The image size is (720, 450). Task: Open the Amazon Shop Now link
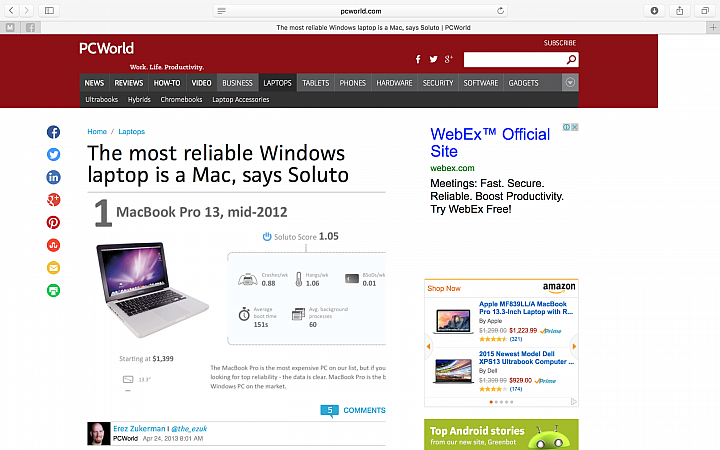coord(444,288)
